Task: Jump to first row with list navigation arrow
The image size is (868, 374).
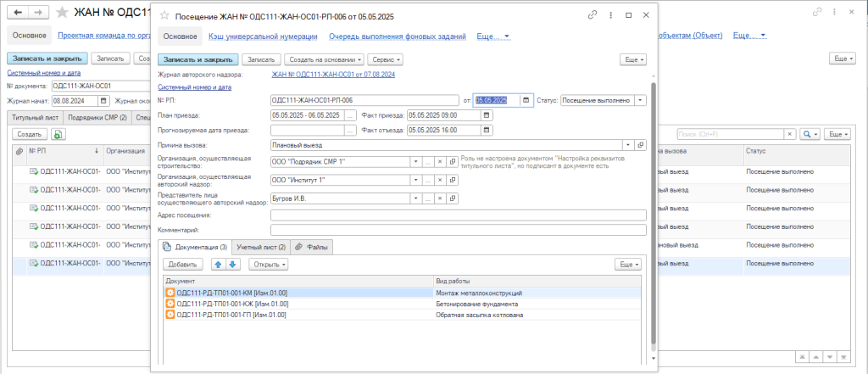Action: click(x=802, y=357)
